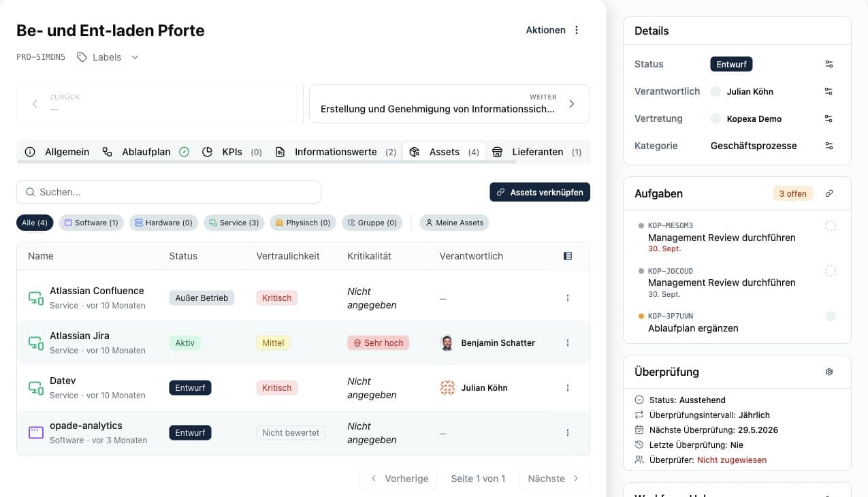Open the Atlassian Jira asset
868x497 pixels.
coord(80,336)
